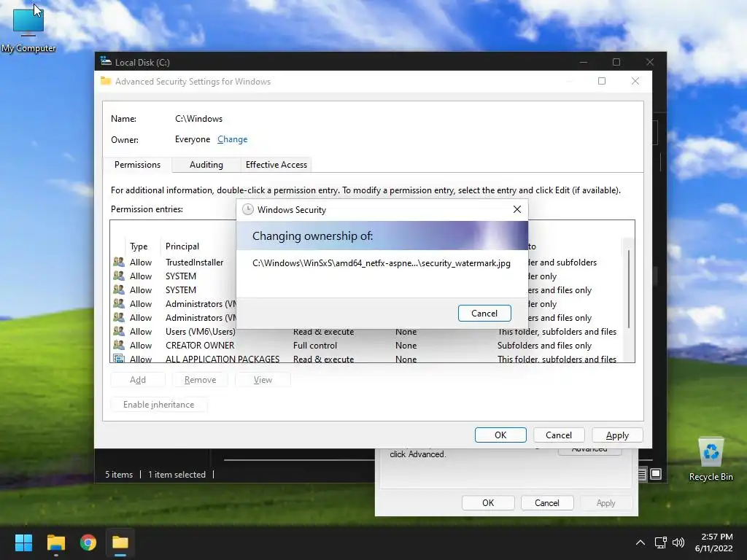Click the ALL APPLICATION PACKAGES row icon
The width and height of the screenshot is (747, 560).
[x=119, y=358]
